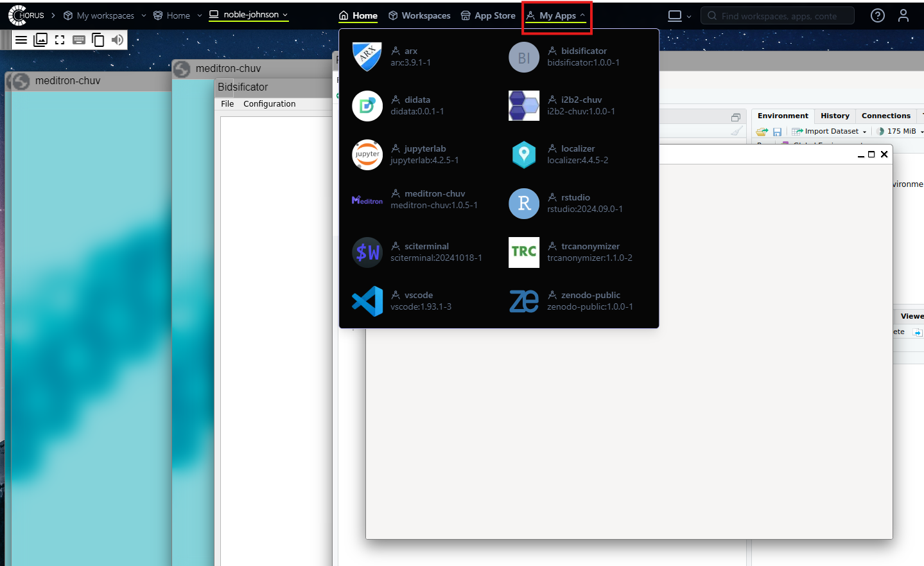Select the jupyterlab:4.2.5-1 version text
This screenshot has height=566, width=924.
click(x=424, y=160)
